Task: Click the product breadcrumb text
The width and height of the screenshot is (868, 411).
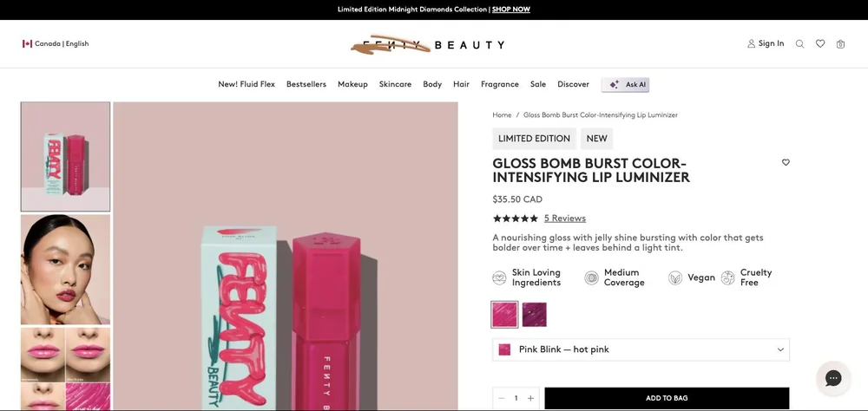Action: [x=601, y=115]
